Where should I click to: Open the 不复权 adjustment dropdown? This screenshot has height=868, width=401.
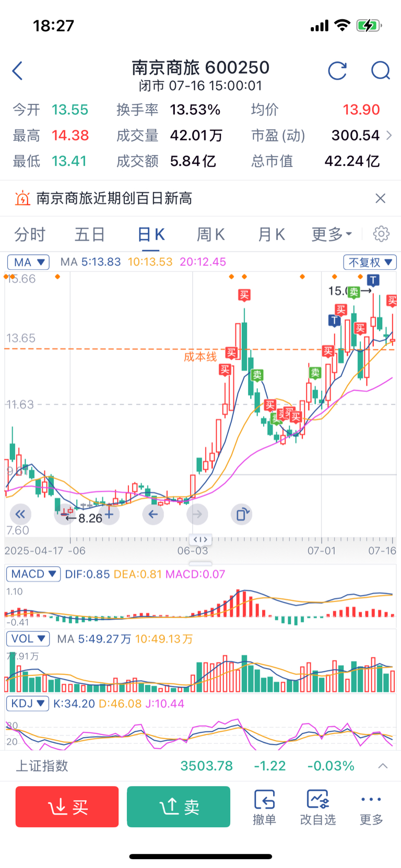(370, 262)
